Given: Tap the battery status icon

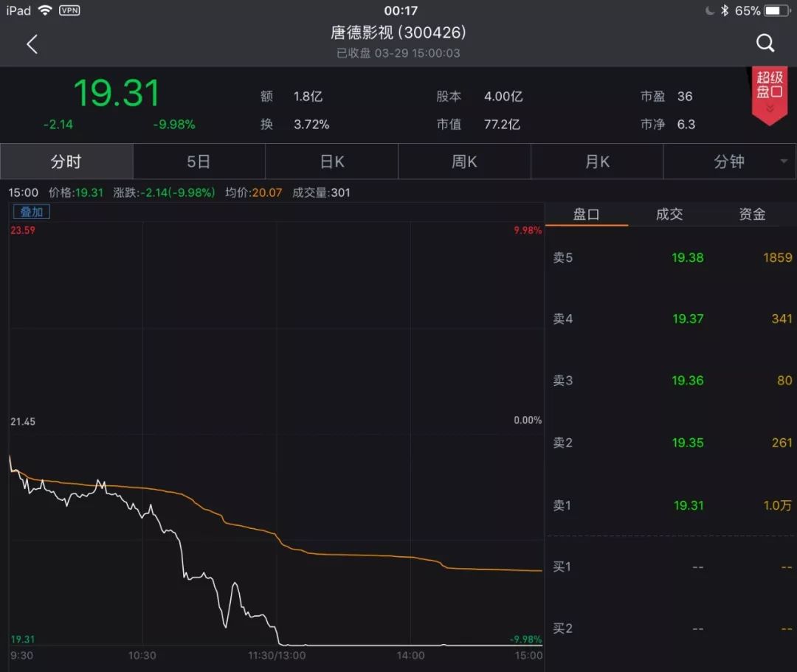Looking at the screenshot, I should click(777, 10).
